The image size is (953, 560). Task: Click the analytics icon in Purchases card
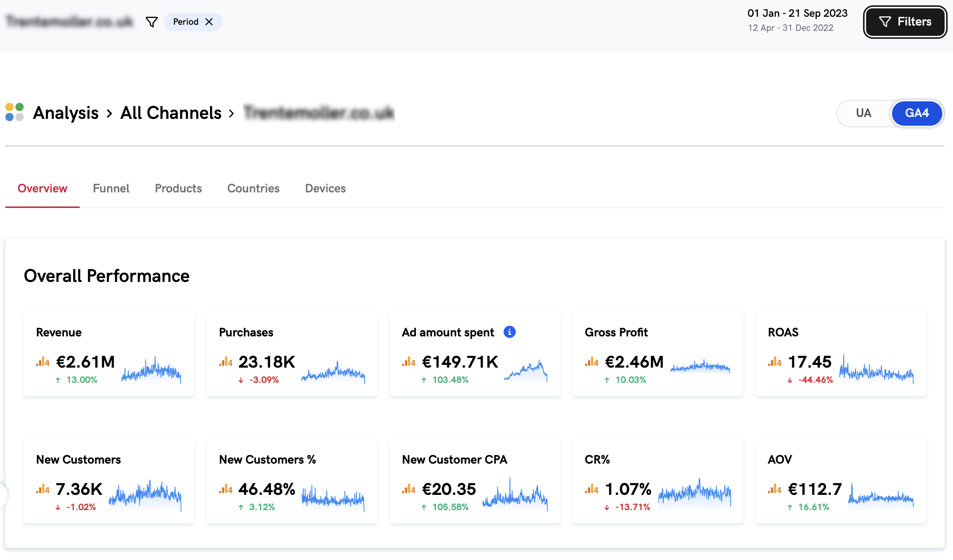pos(226,362)
